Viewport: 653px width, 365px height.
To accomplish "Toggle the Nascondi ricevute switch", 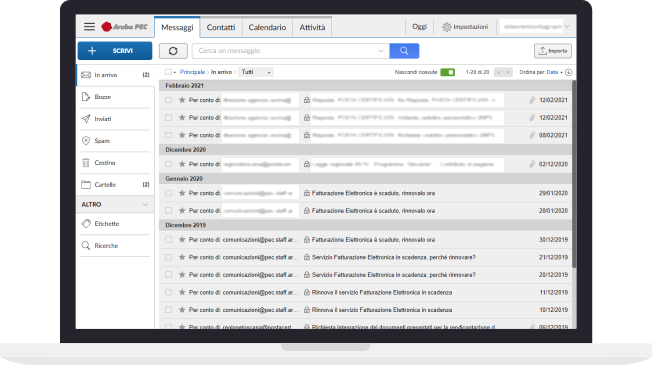I will pyautogui.click(x=448, y=72).
